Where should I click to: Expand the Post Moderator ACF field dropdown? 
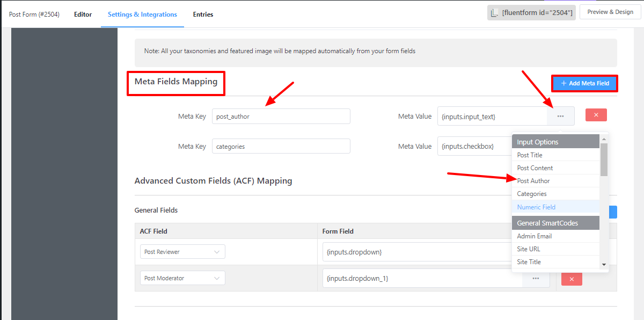click(x=182, y=278)
